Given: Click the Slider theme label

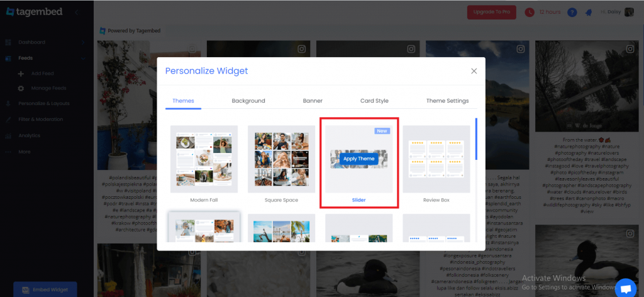Looking at the screenshot, I should click(358, 200).
